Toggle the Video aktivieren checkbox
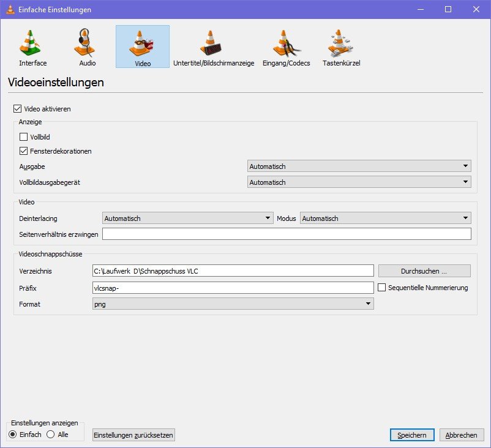The width and height of the screenshot is (491, 448). point(17,109)
